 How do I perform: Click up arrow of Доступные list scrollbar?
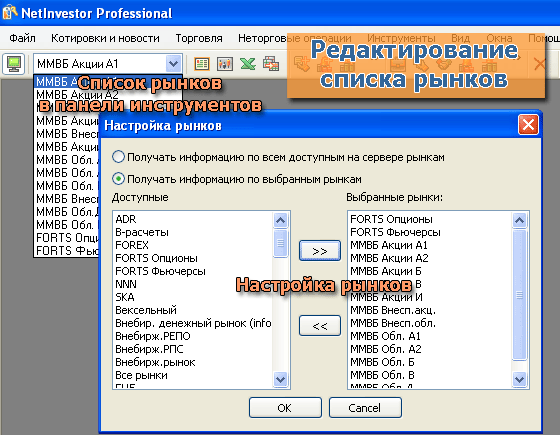click(280, 220)
